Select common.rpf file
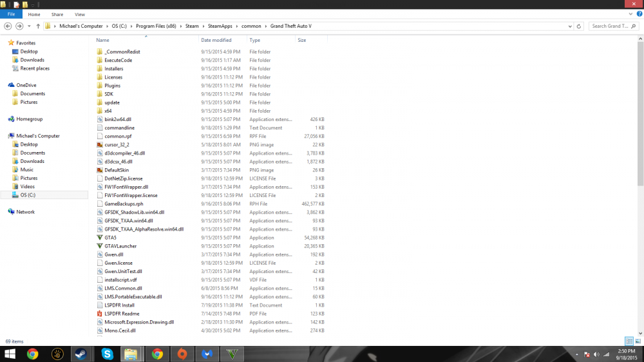Viewport: 644px width, 362px height. click(x=118, y=136)
